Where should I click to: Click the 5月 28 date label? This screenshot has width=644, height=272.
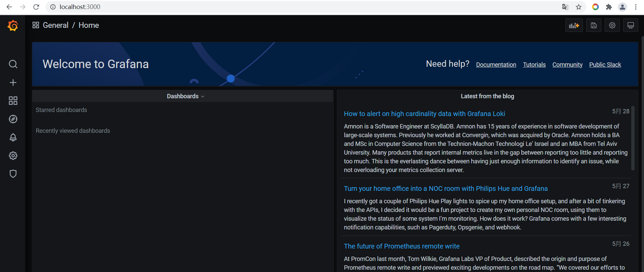620,111
